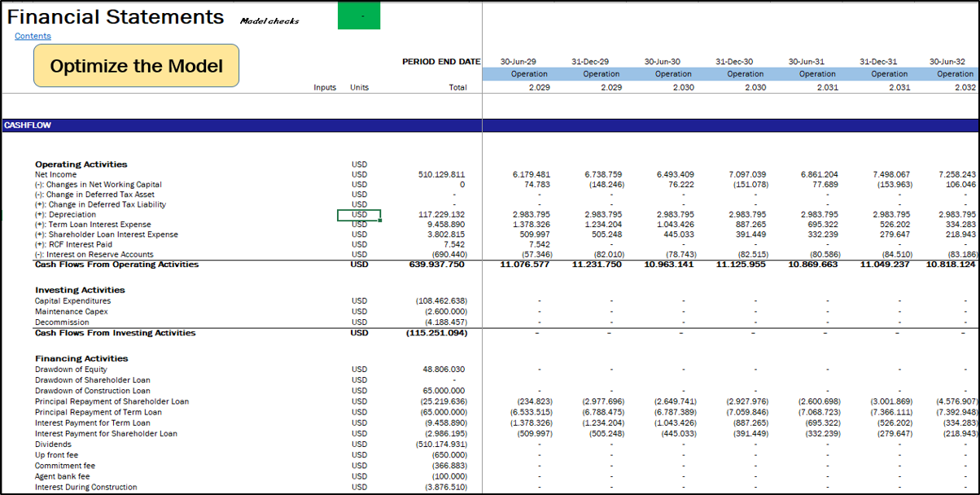Select the 31-Dec-31 period end date

pyautogui.click(x=878, y=62)
